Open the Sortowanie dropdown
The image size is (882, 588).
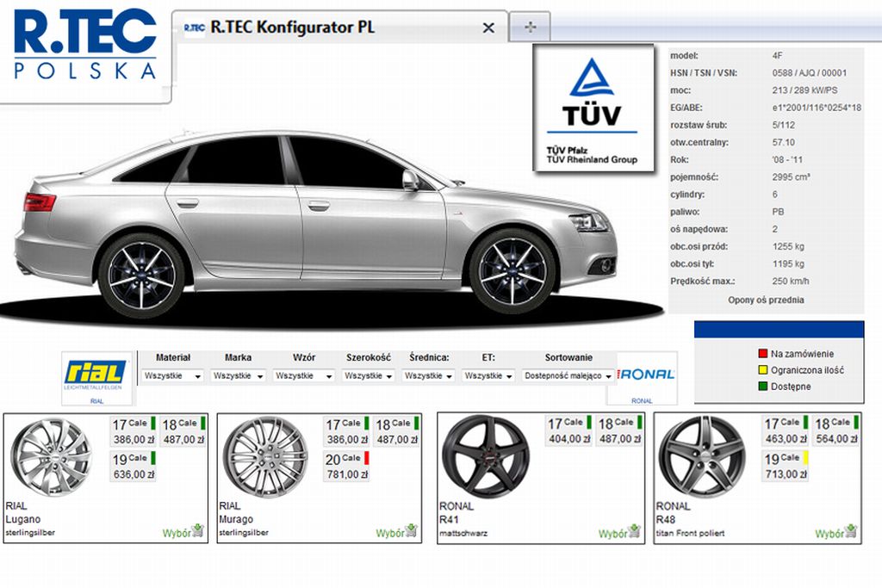click(x=568, y=375)
